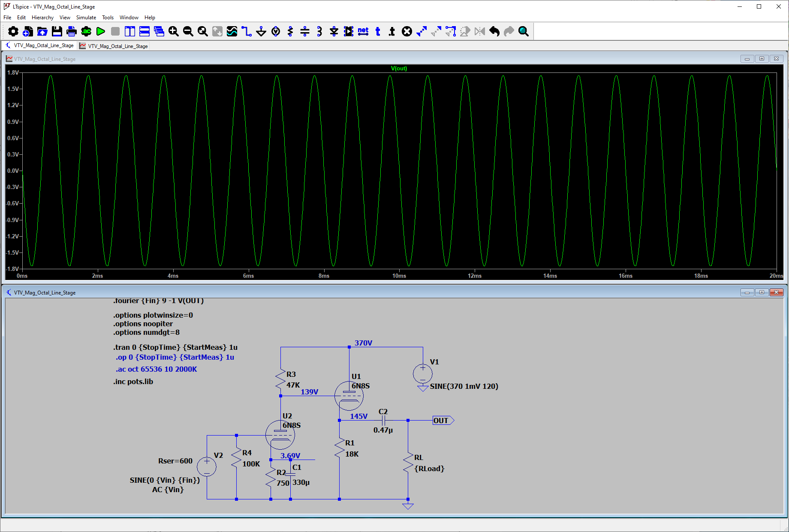This screenshot has height=532, width=789.
Task: Cascade the windows
Action: point(159,31)
